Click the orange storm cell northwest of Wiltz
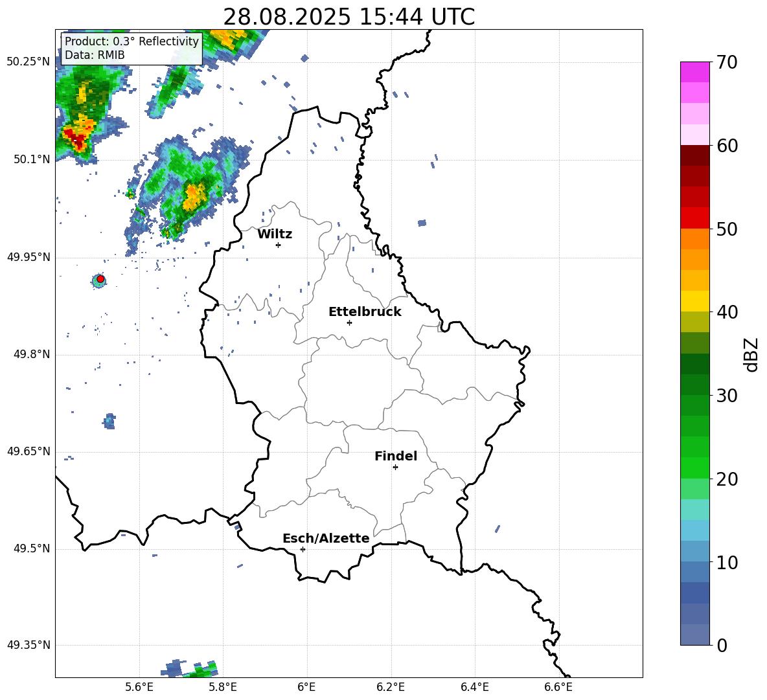 [x=195, y=196]
